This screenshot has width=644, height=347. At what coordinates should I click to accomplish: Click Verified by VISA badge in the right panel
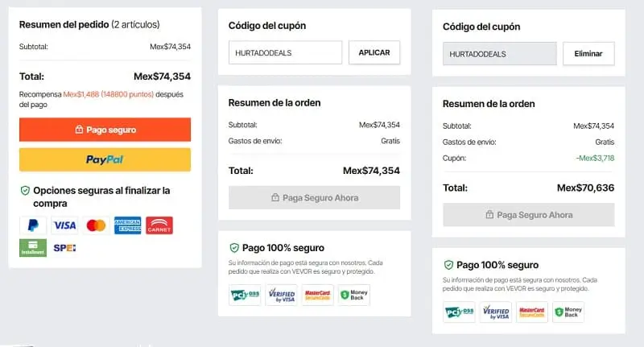point(495,312)
